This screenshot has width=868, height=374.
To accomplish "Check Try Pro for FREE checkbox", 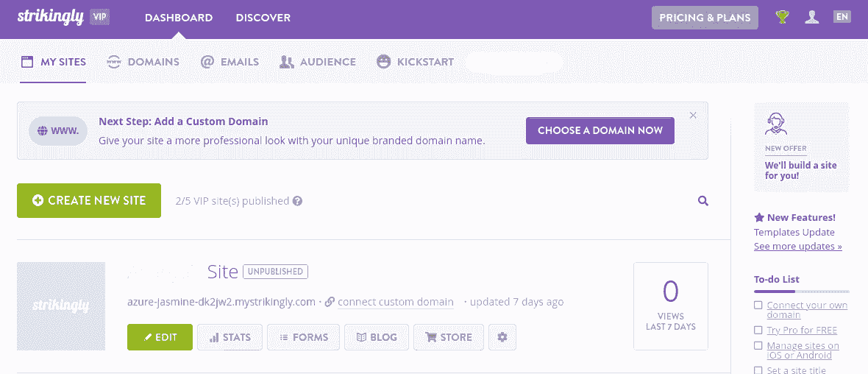I will (x=758, y=331).
